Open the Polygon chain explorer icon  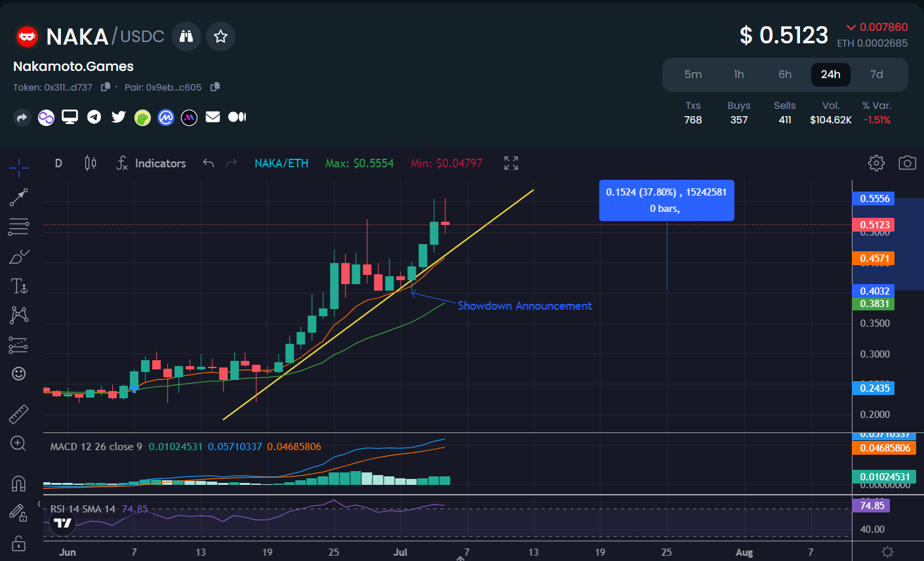[46, 117]
